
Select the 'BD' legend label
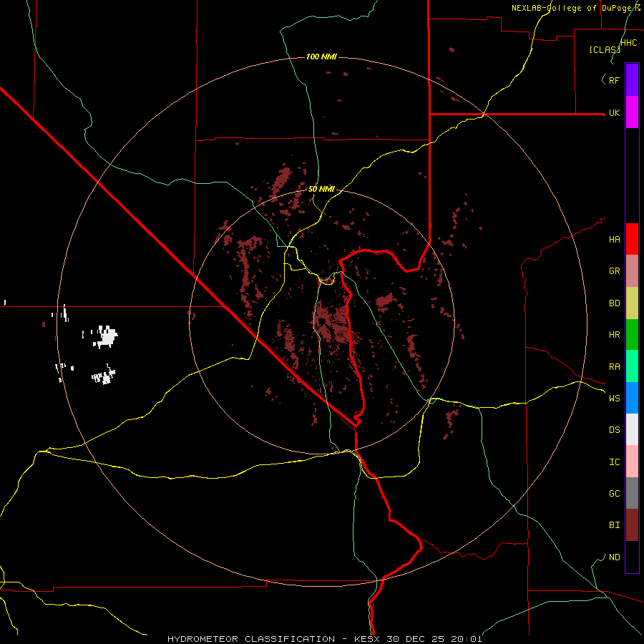coord(614,303)
